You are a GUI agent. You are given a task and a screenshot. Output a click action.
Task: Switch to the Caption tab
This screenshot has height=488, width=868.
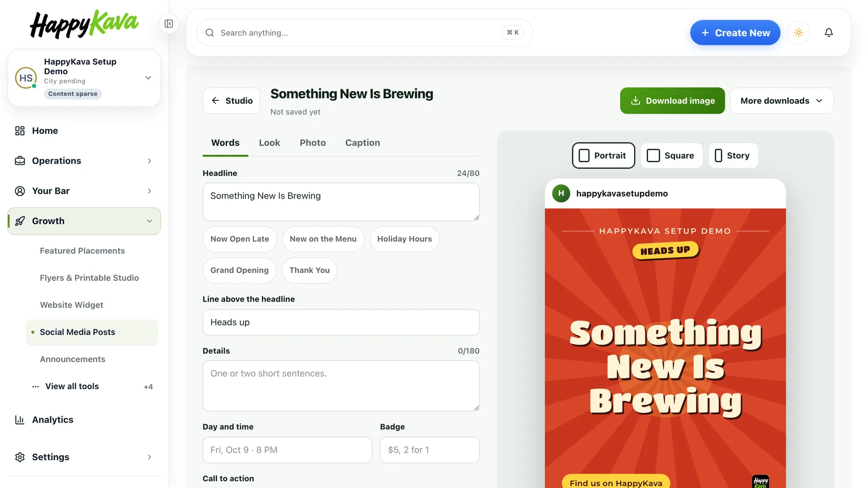coord(363,143)
